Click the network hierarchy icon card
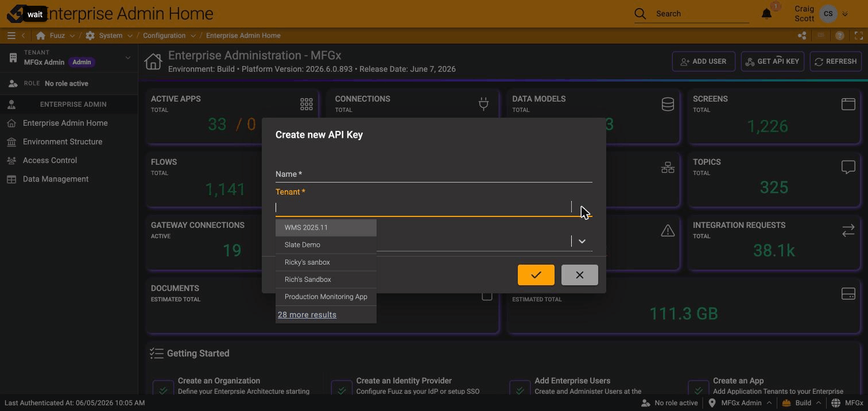The width and height of the screenshot is (868, 411). pyautogui.click(x=668, y=167)
